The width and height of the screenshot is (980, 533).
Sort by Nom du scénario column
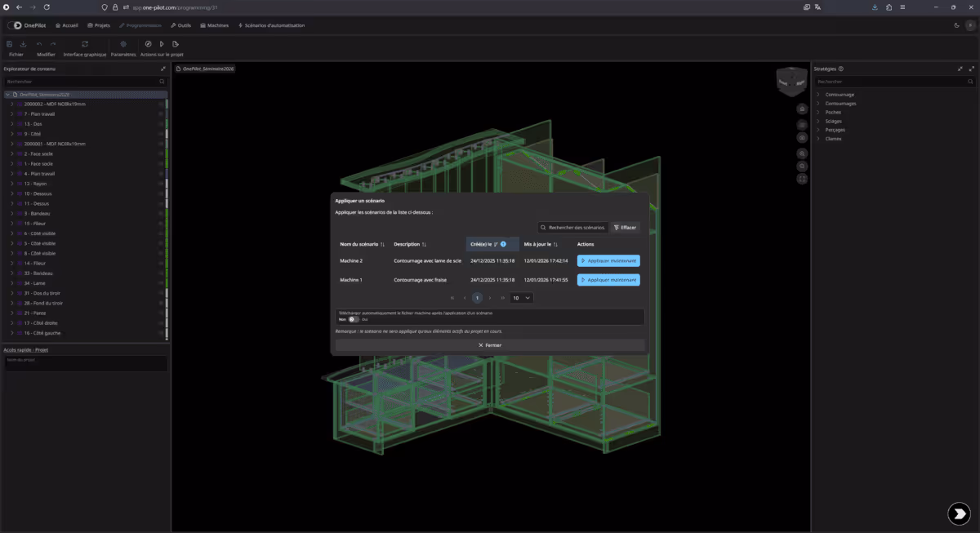coord(363,244)
